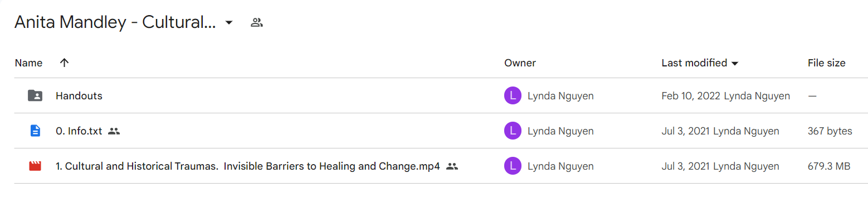Click the red video file icon
Image resolution: width=868 pixels, height=216 pixels.
[x=35, y=166]
